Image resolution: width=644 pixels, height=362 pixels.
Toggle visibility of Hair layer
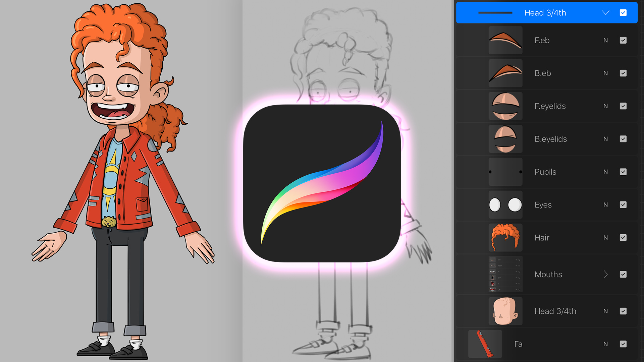point(623,237)
